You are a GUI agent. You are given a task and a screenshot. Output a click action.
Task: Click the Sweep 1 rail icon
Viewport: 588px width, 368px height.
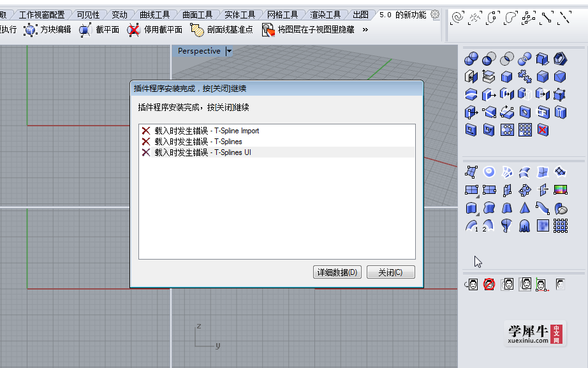pos(471,226)
